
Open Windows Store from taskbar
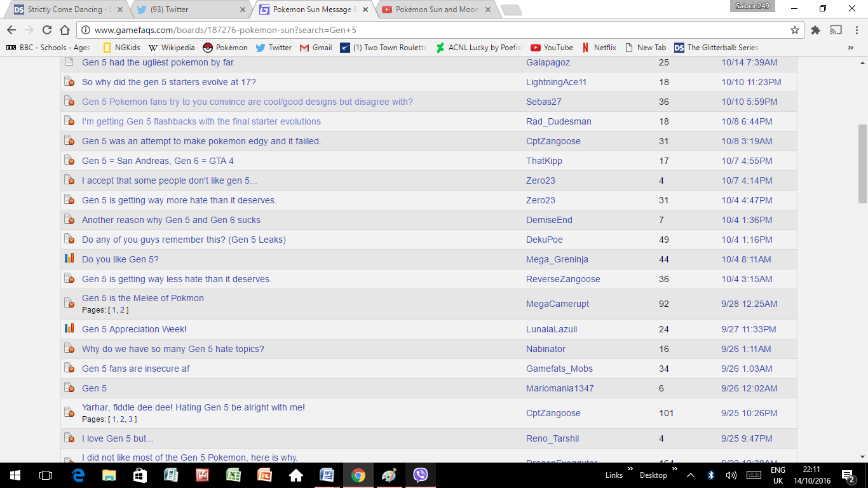pyautogui.click(x=140, y=475)
